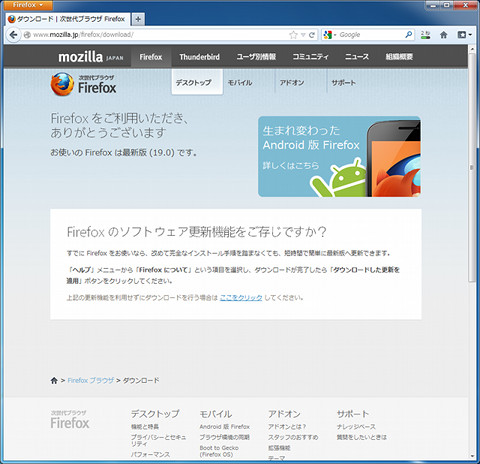Go to the home page icon
The image size is (480, 464).
tap(443, 35)
